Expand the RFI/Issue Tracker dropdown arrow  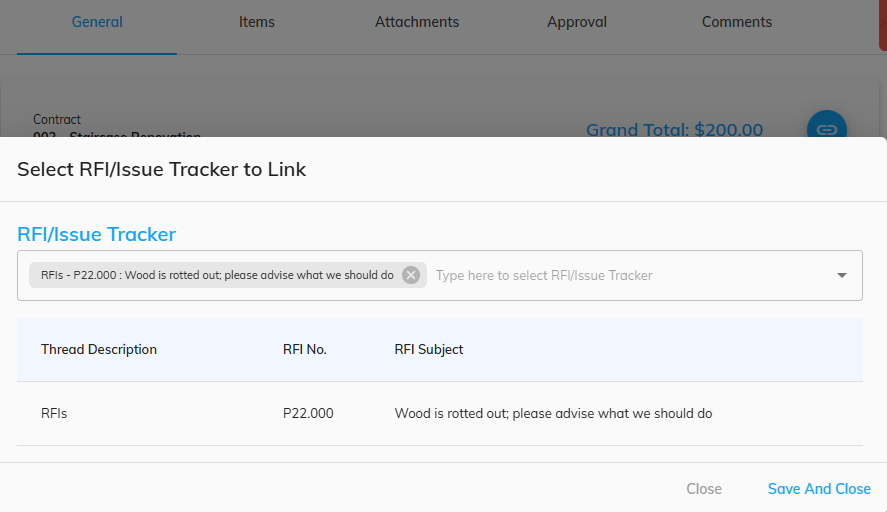coord(842,276)
